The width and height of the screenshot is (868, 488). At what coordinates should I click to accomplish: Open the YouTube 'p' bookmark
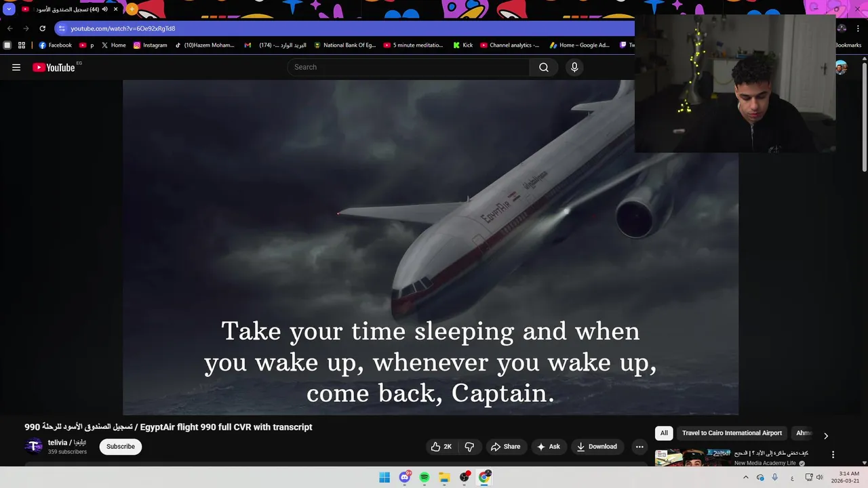pyautogui.click(x=87, y=45)
